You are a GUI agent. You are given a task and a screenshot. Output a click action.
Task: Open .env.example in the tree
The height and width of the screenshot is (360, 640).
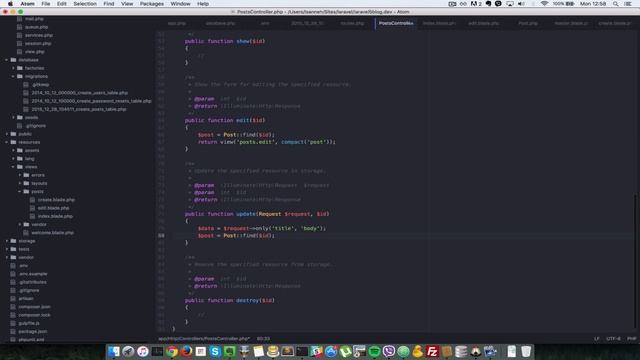(x=33, y=274)
